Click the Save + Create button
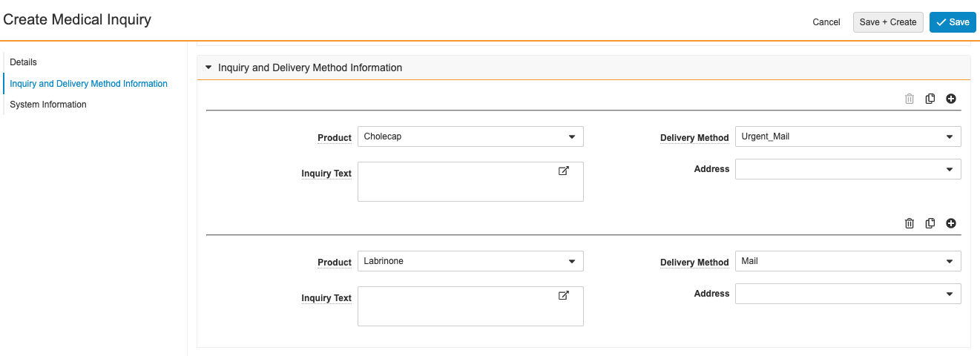This screenshot has height=356, width=980. (x=887, y=22)
